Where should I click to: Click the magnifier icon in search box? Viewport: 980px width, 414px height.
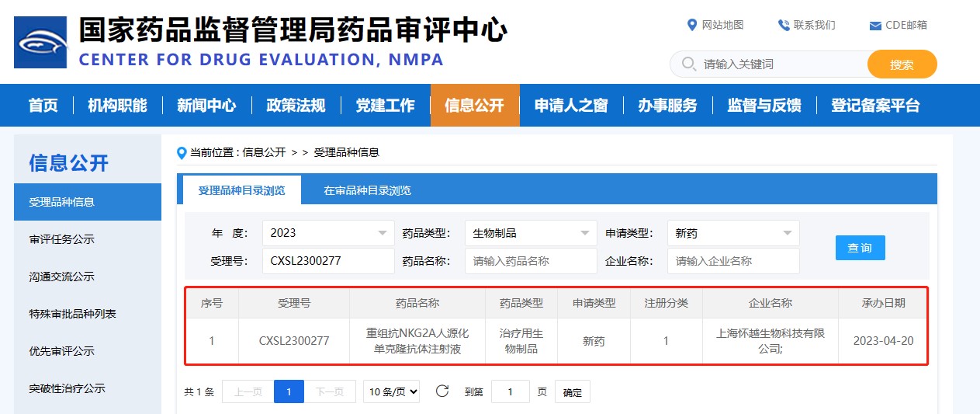click(687, 64)
